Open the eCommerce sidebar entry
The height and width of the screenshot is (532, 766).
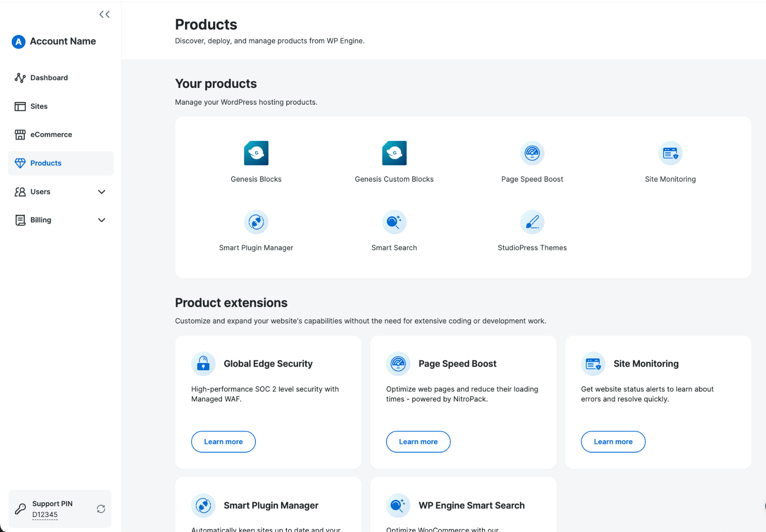pyautogui.click(x=51, y=134)
